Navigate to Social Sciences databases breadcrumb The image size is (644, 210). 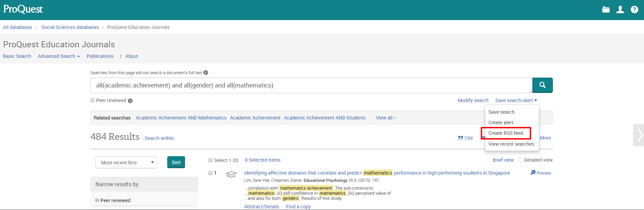[70, 27]
